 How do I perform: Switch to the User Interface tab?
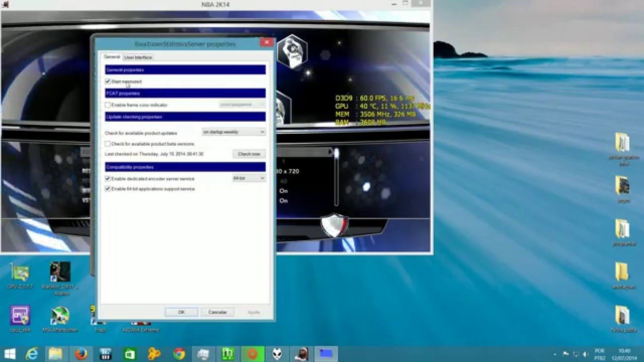click(x=138, y=57)
